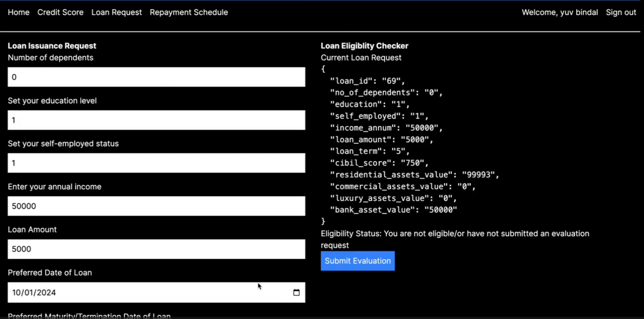Select the self-employed status field

[x=156, y=163]
